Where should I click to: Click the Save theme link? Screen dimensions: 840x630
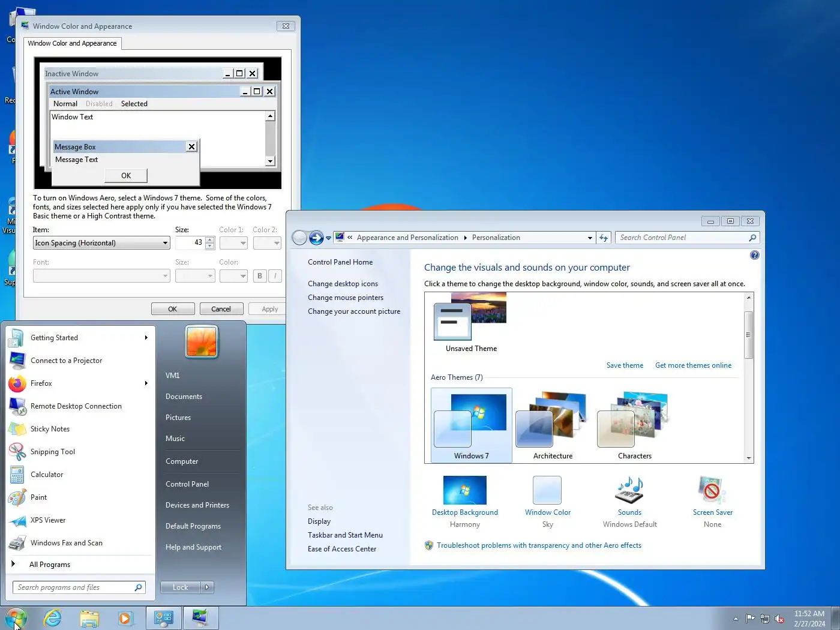(625, 365)
